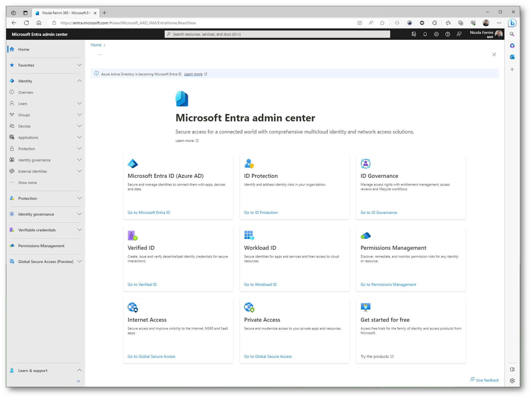
Task: Click the Private Access globe icon
Action: coord(249,307)
